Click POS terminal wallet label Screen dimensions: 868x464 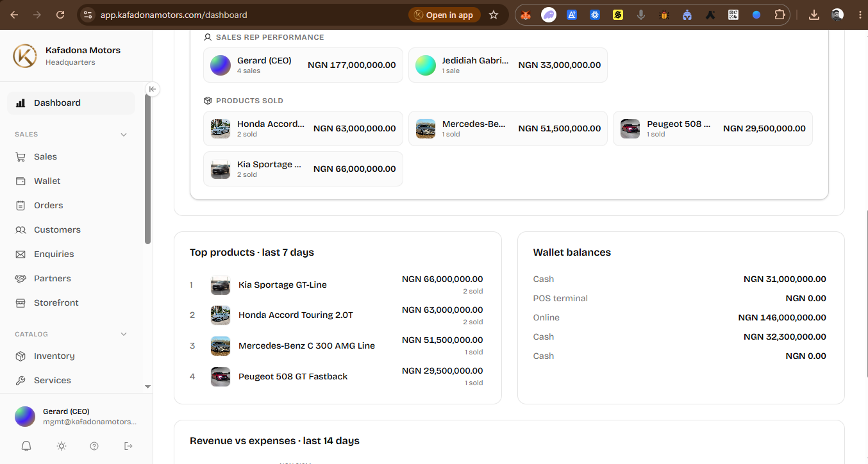tap(560, 298)
